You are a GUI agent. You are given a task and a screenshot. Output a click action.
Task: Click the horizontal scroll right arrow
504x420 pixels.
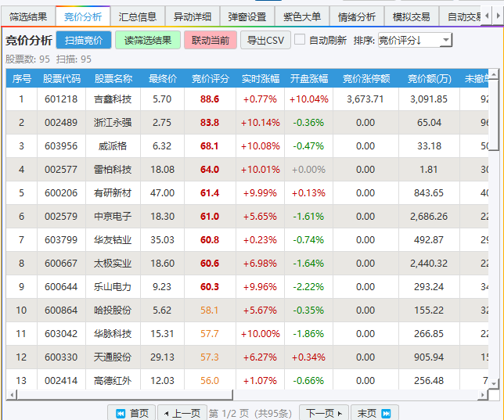pyautogui.click(x=482, y=395)
